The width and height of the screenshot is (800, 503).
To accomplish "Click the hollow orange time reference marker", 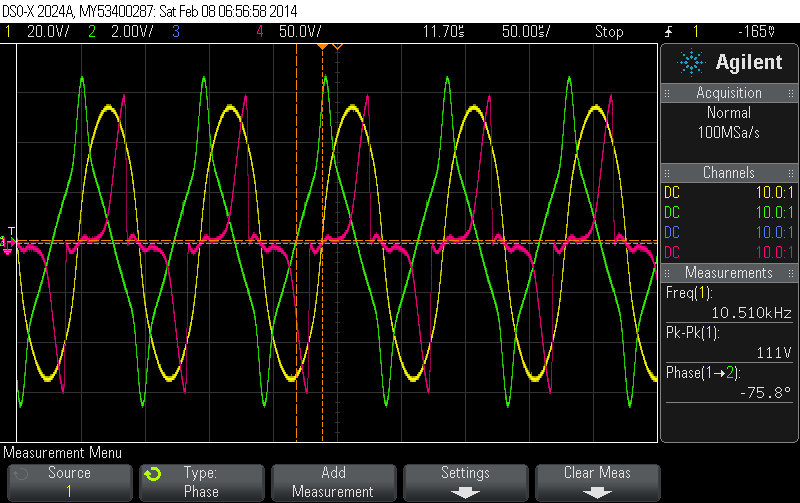I will coord(337,47).
